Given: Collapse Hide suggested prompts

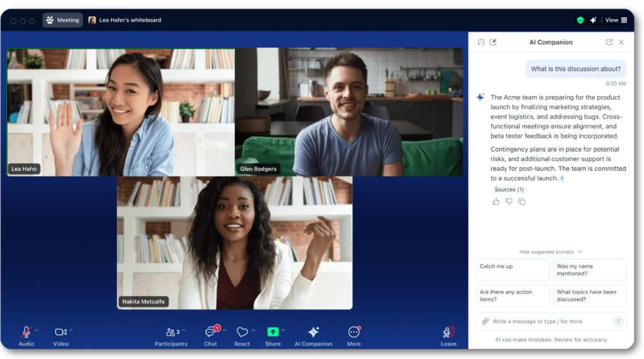Looking at the screenshot, I should pyautogui.click(x=550, y=251).
